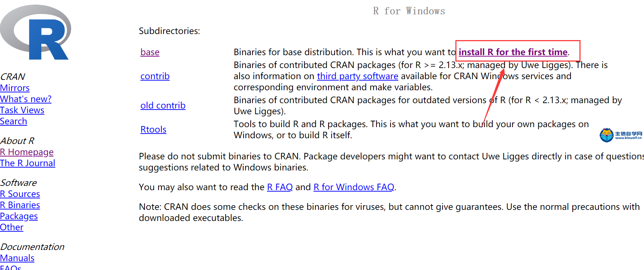Open the Packages sidebar link
Screen dimensions: 644x270
tap(19, 216)
